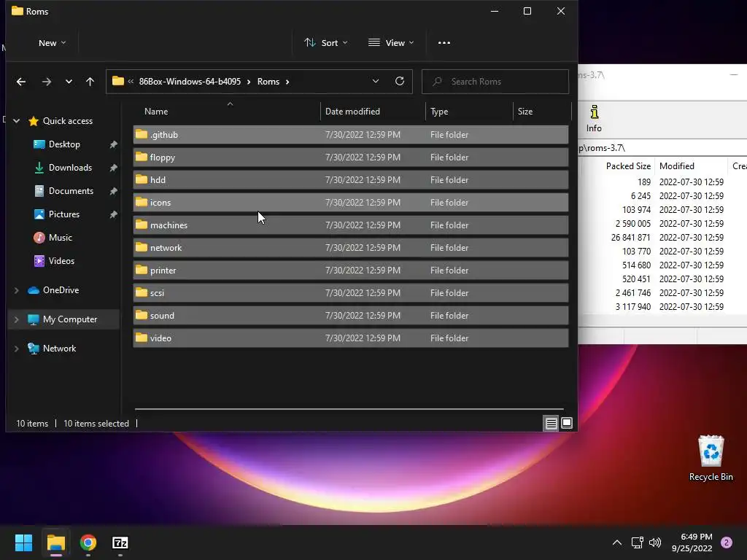Click the Back navigation arrow
Viewport: 747px width, 560px height.
click(x=21, y=82)
